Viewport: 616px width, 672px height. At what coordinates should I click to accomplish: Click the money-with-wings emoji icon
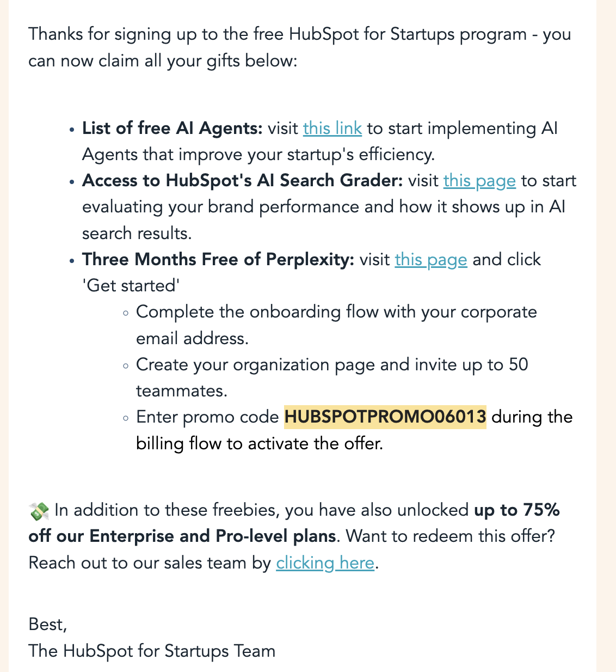pyautogui.click(x=39, y=511)
